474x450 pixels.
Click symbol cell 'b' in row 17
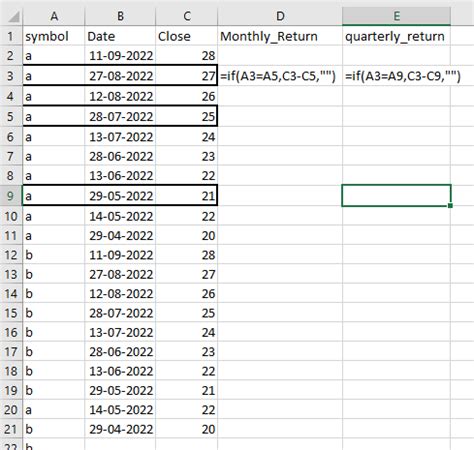click(x=54, y=352)
